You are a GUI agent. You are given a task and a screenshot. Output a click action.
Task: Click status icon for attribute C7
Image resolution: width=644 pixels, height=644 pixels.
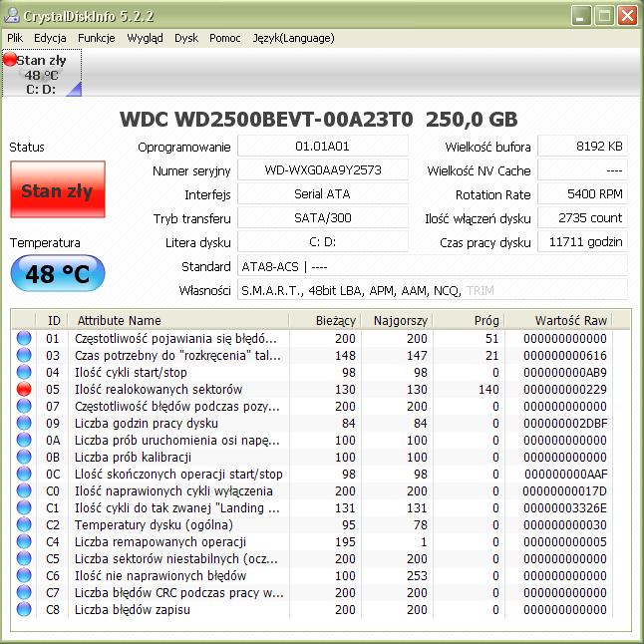[x=24, y=593]
